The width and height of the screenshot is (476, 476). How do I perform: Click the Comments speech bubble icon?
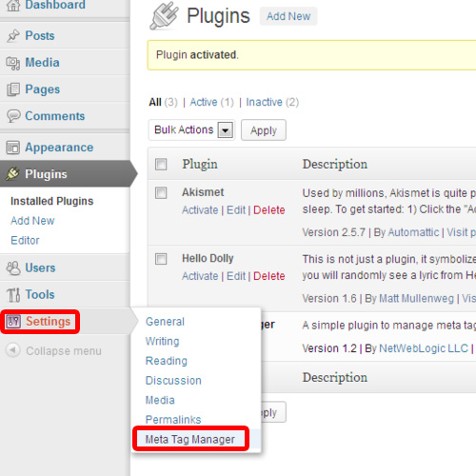pyautogui.click(x=13, y=116)
